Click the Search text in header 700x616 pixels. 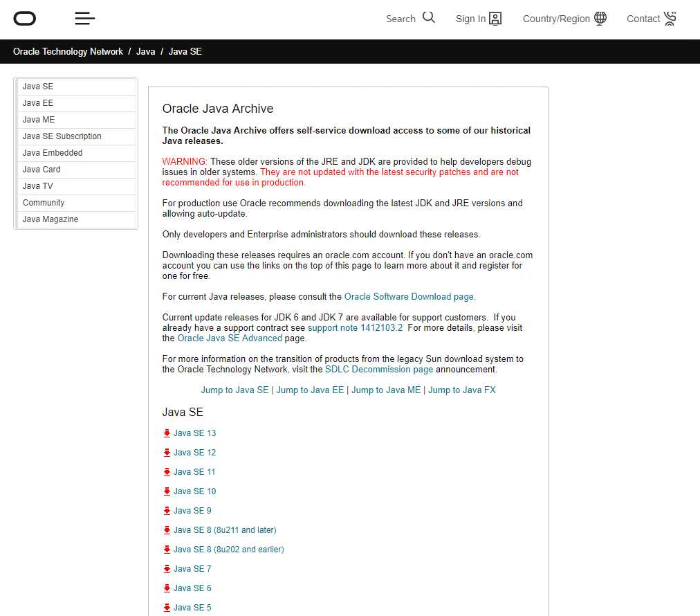click(400, 19)
